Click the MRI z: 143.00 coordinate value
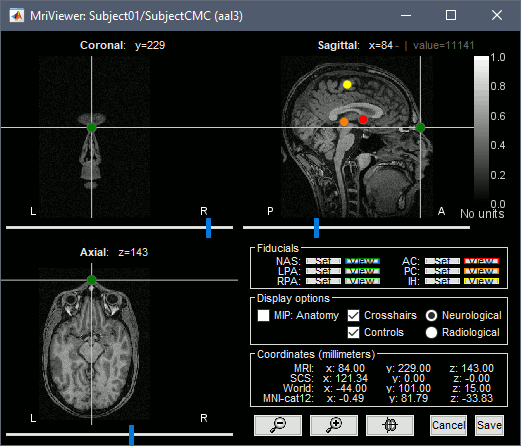 coord(471,368)
